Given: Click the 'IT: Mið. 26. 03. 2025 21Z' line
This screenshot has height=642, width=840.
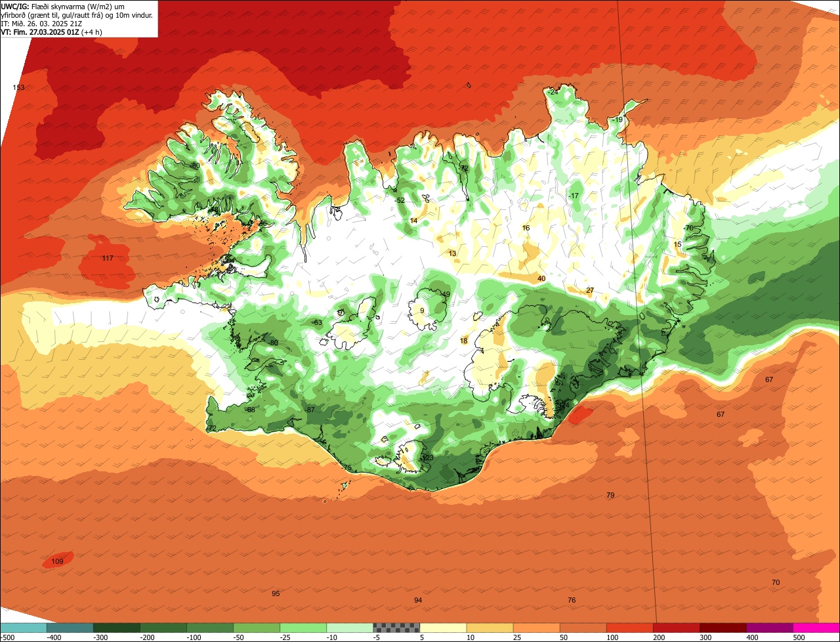Looking at the screenshot, I should click(x=41, y=23).
